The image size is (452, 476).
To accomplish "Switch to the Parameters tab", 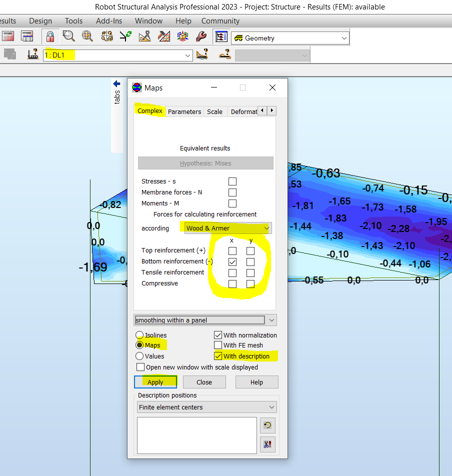I will pyautogui.click(x=184, y=111).
